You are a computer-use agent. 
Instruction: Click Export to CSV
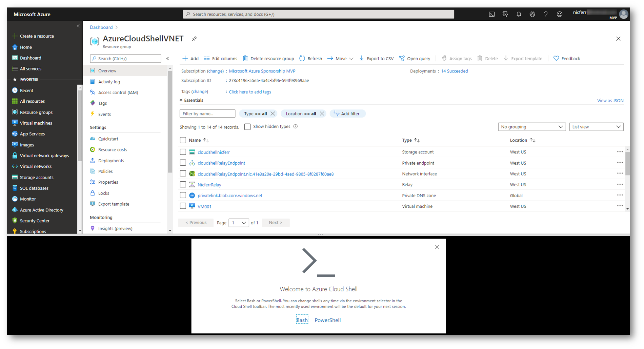point(376,59)
